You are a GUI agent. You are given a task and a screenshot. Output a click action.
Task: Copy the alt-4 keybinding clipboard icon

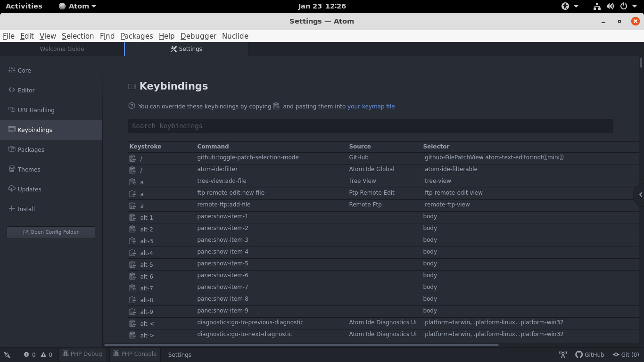[x=133, y=253]
